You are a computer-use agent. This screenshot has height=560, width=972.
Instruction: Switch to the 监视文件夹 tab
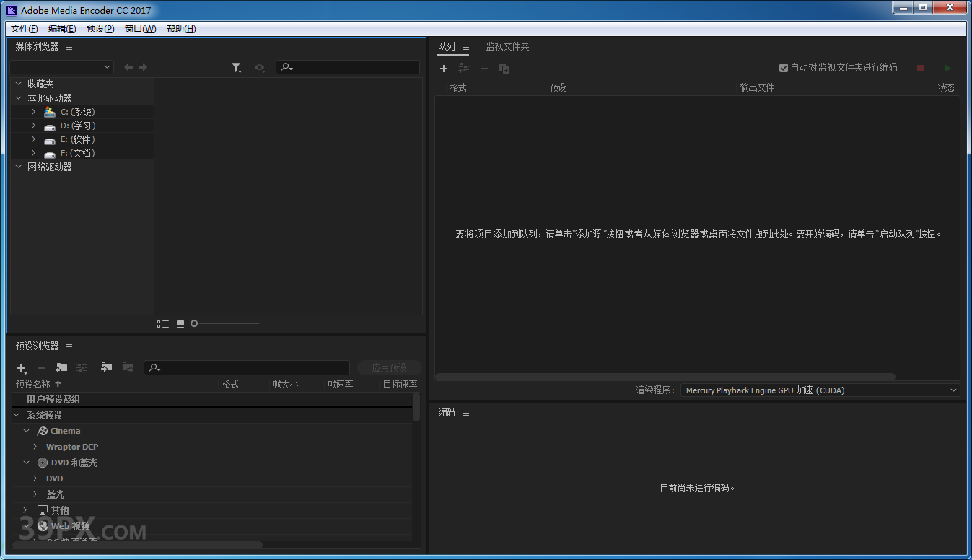507,47
